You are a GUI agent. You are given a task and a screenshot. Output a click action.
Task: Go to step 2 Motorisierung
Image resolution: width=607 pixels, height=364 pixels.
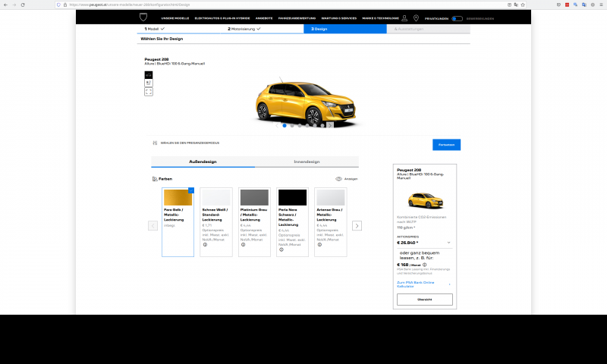pyautogui.click(x=262, y=29)
